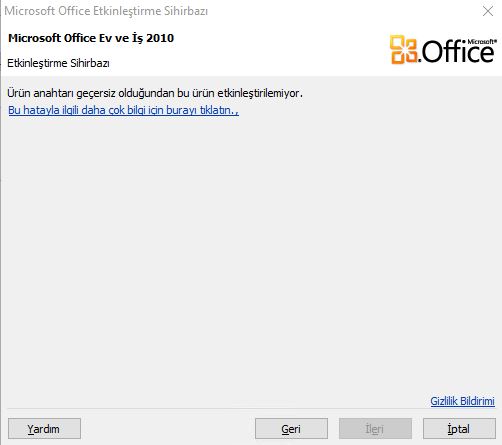Click the word 'tıklatın' in the blue link
The width and height of the screenshot is (502, 445).
click(x=219, y=110)
